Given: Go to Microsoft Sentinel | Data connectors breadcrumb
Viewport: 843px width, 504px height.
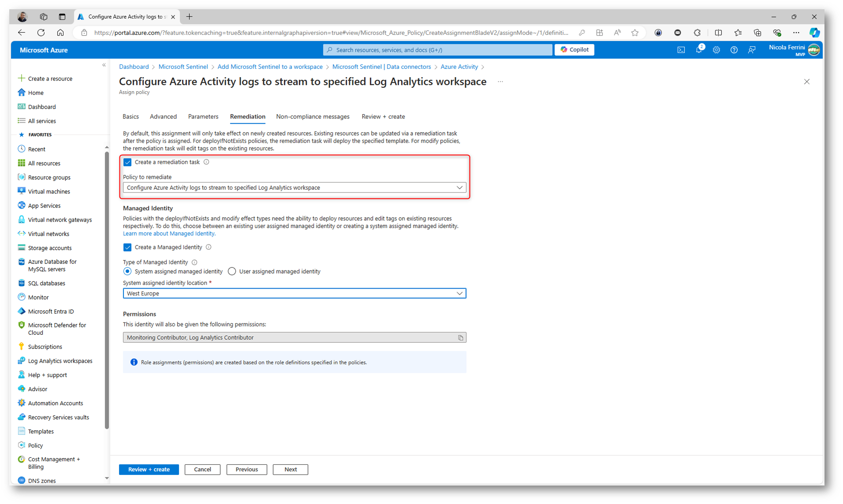Looking at the screenshot, I should coord(382,67).
